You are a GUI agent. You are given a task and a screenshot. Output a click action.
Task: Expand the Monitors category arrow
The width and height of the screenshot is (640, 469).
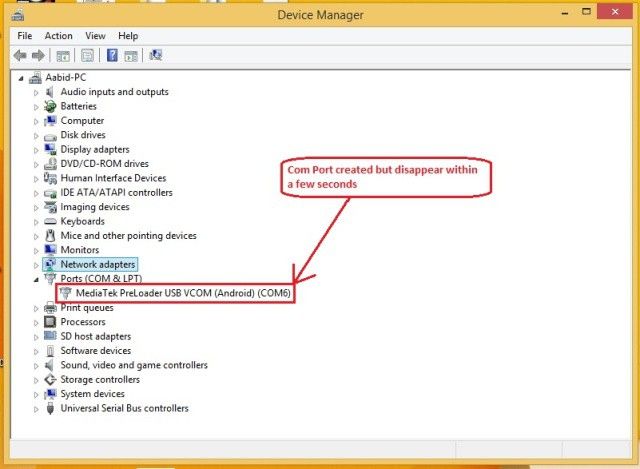(36, 251)
